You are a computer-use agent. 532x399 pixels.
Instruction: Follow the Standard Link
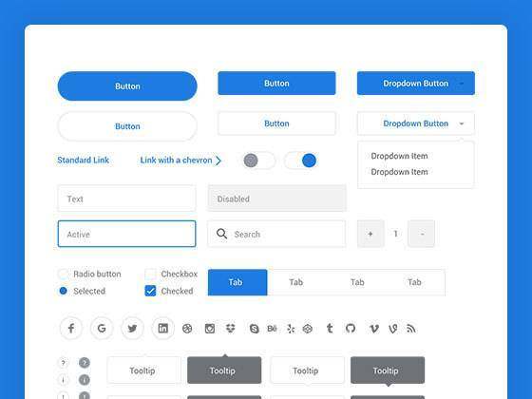[x=84, y=161]
